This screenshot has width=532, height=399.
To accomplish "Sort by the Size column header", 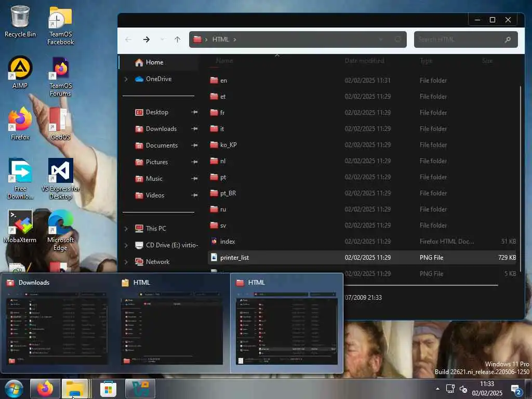I will [487, 61].
